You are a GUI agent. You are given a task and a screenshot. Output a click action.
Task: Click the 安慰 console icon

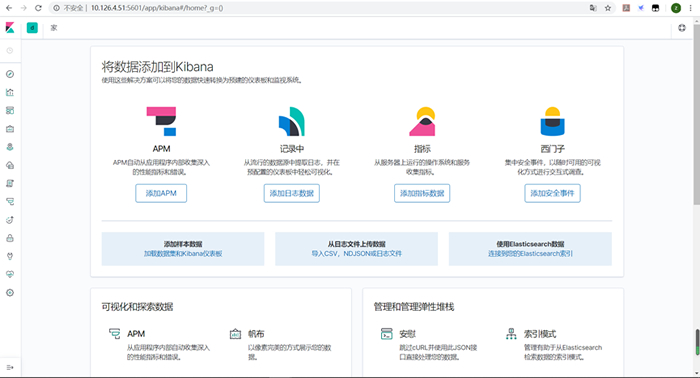tap(387, 334)
